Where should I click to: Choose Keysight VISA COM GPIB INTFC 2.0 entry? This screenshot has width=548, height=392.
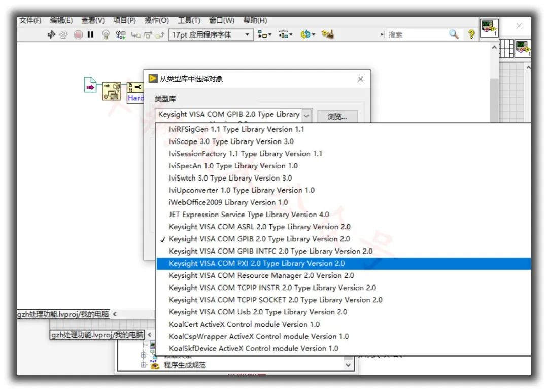point(343,251)
